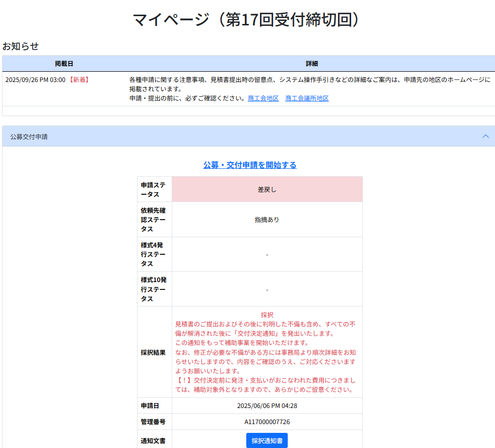495x448 pixels.
Task: Click the 【新着】 badge in notices
Action: 79,80
